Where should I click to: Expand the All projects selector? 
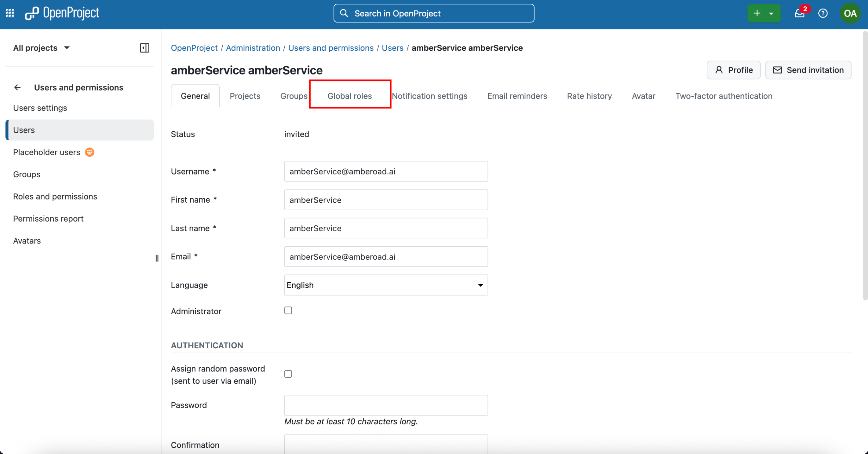click(x=41, y=48)
